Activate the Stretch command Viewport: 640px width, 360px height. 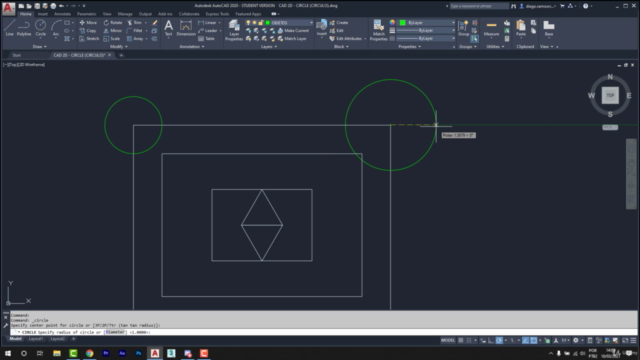point(89,39)
